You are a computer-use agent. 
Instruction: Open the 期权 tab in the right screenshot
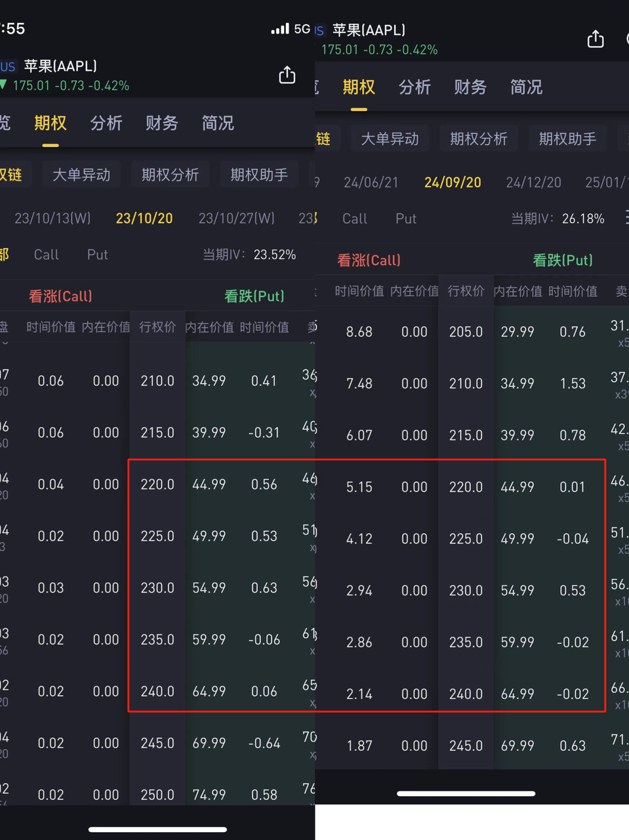pos(359,87)
